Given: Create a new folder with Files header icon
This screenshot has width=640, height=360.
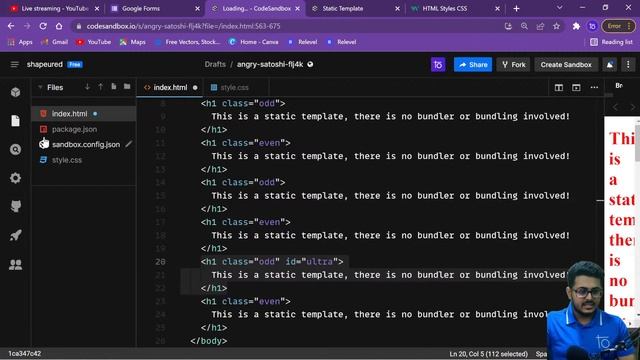Looking at the screenshot, I should tap(127, 87).
